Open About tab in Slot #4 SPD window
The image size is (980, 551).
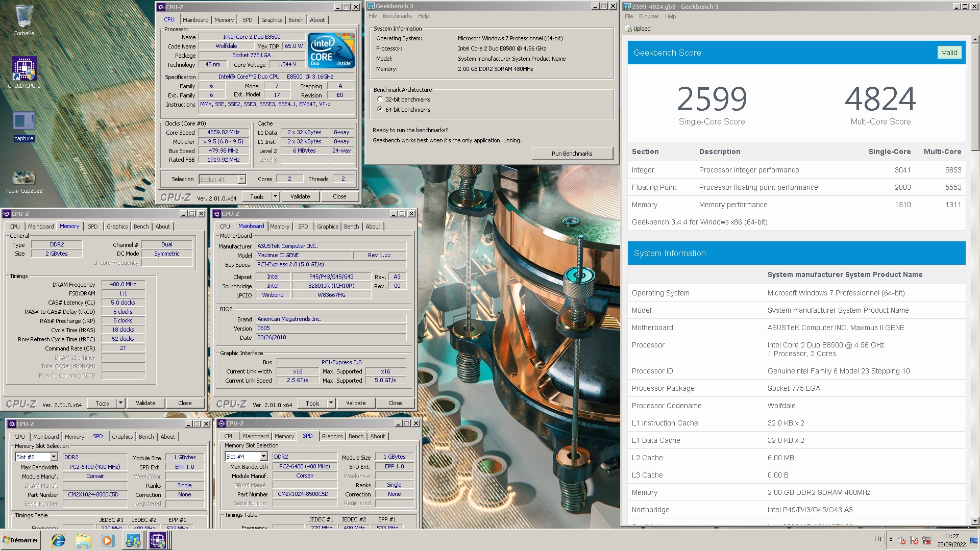[x=377, y=436]
